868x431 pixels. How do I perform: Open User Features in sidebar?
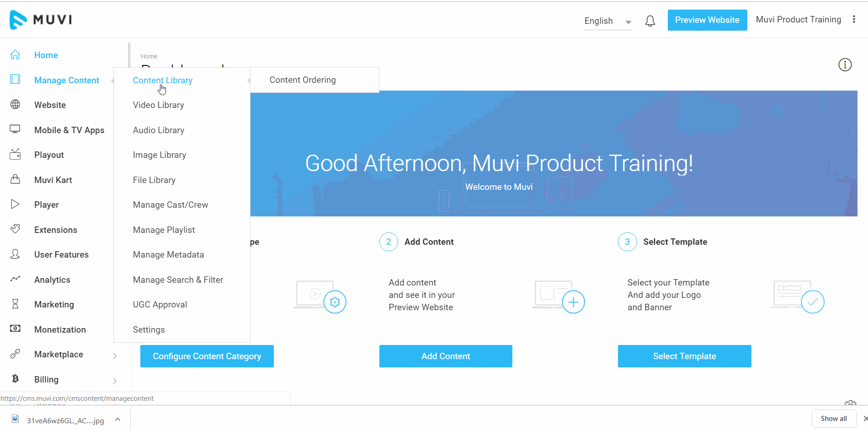(x=62, y=254)
